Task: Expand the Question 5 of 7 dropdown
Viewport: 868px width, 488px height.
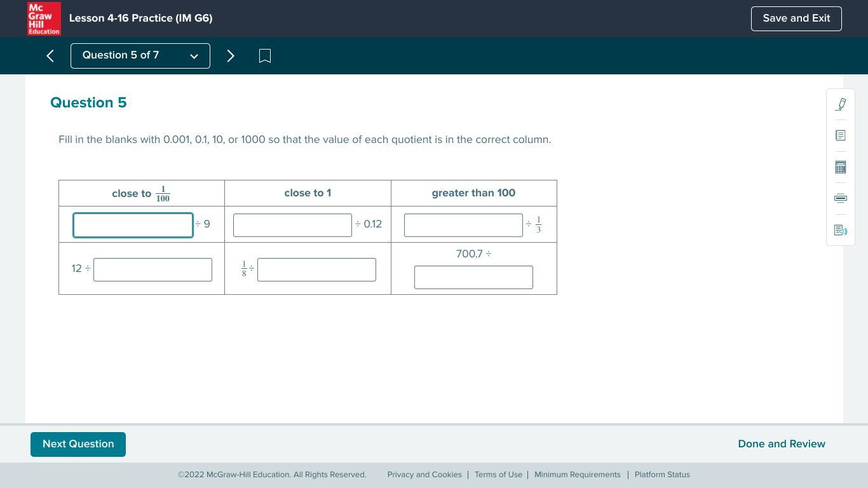Action: pyautogui.click(x=140, y=56)
